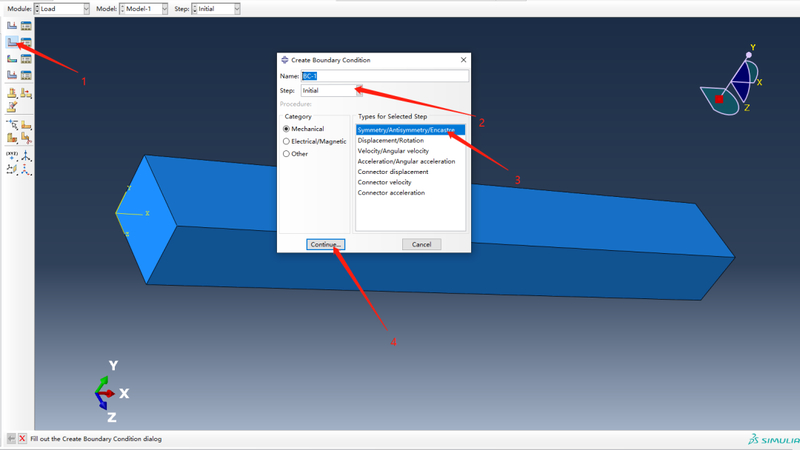Select the Create Boundary Condition tool
Image resolution: width=800 pixels, height=450 pixels.
pos(12,42)
